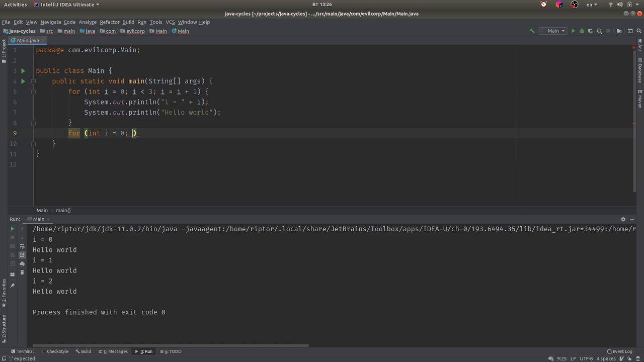
Task: Switch to Terminal tool window tab
Action: click(22, 351)
